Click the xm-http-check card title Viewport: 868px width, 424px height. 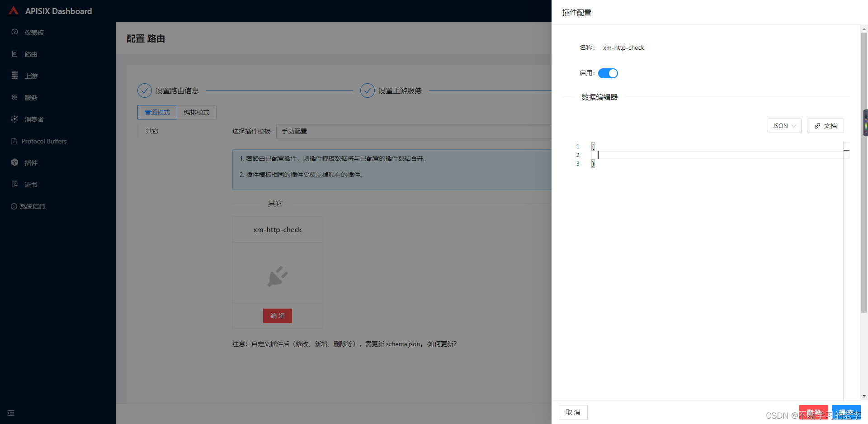tap(278, 229)
